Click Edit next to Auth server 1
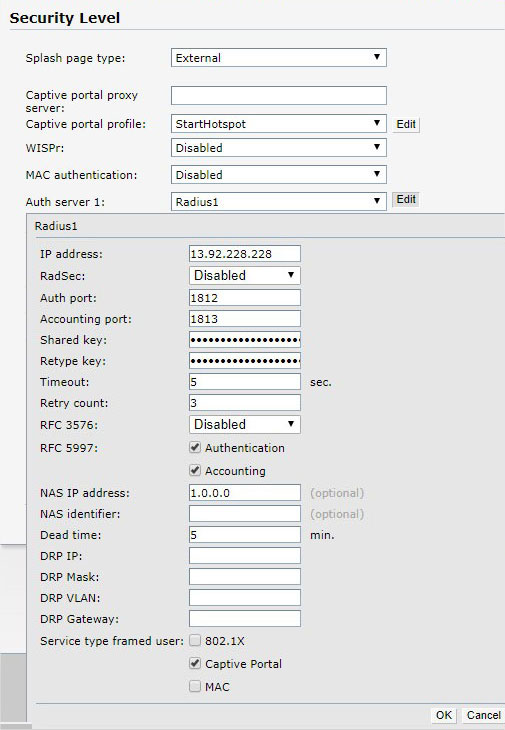505x730 pixels. point(406,199)
